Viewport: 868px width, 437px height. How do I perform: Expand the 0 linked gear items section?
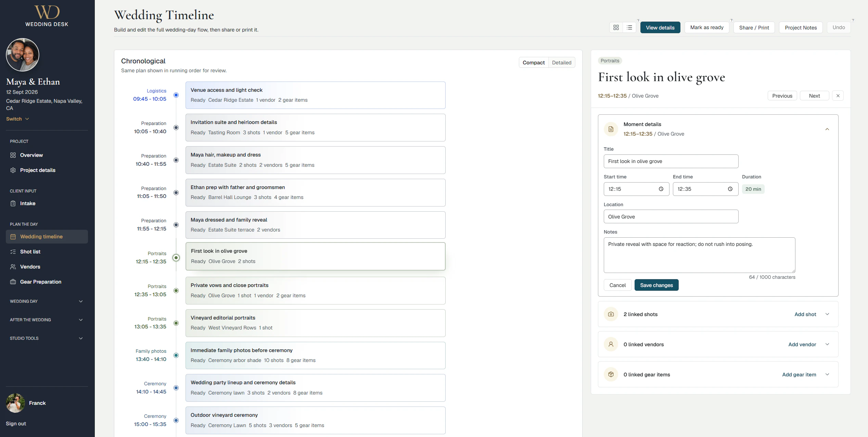(827, 374)
